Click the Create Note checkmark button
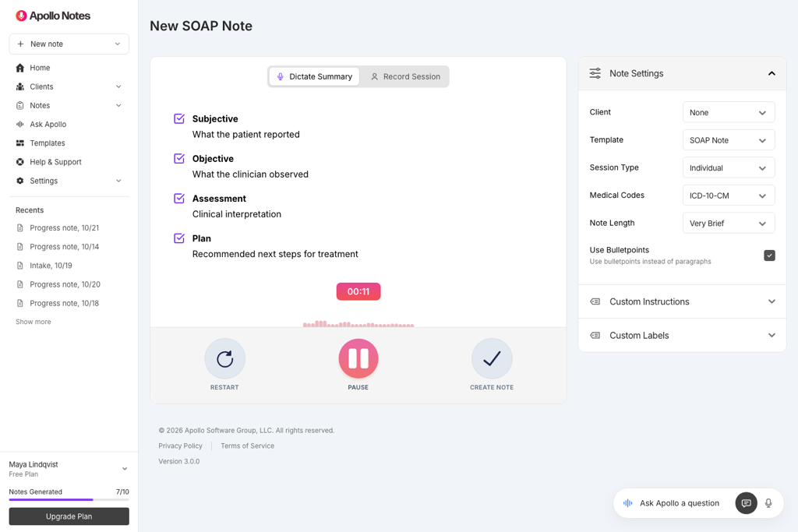Image resolution: width=798 pixels, height=532 pixels. click(492, 358)
